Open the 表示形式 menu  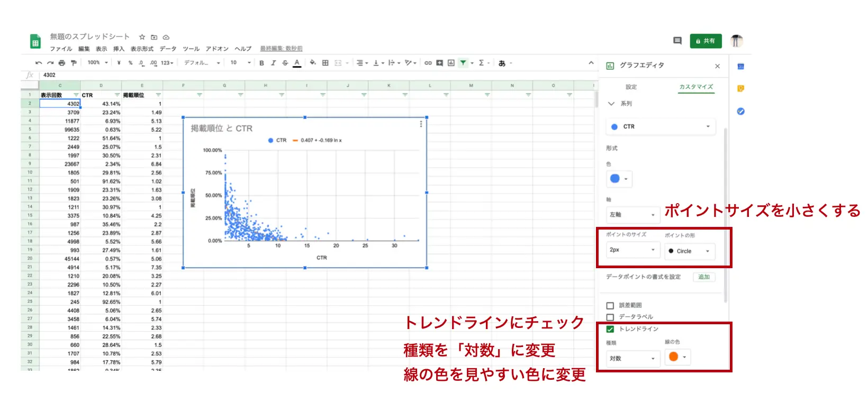pos(142,49)
